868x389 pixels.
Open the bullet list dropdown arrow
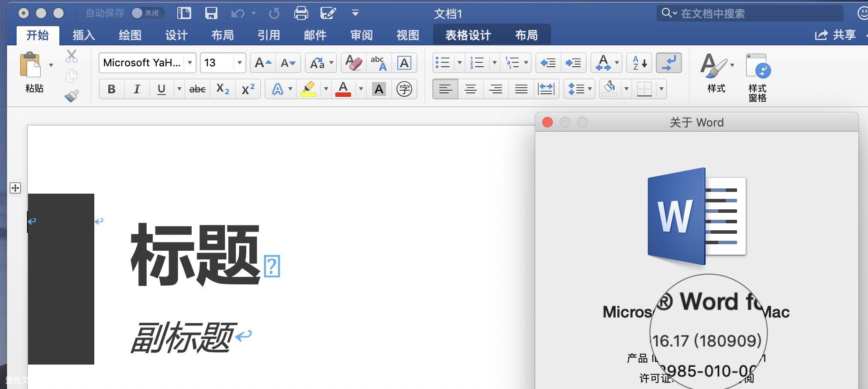459,63
